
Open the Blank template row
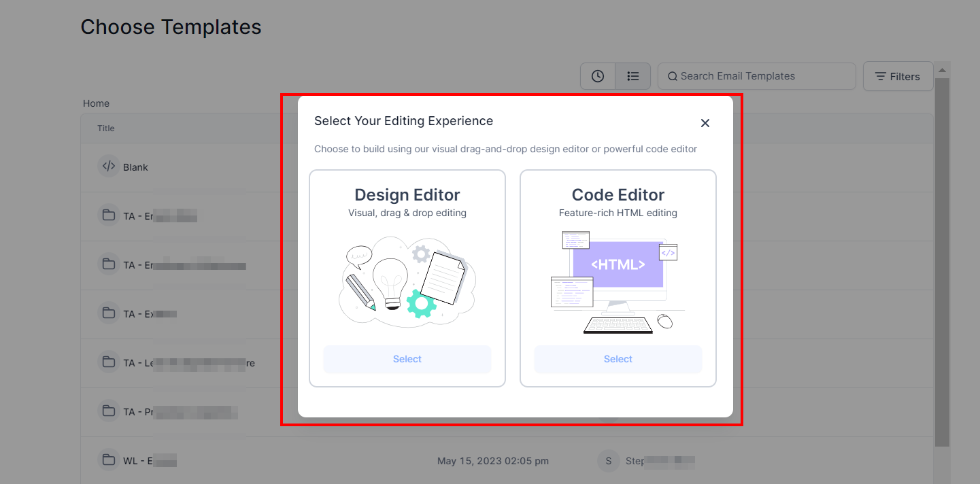tap(507, 167)
